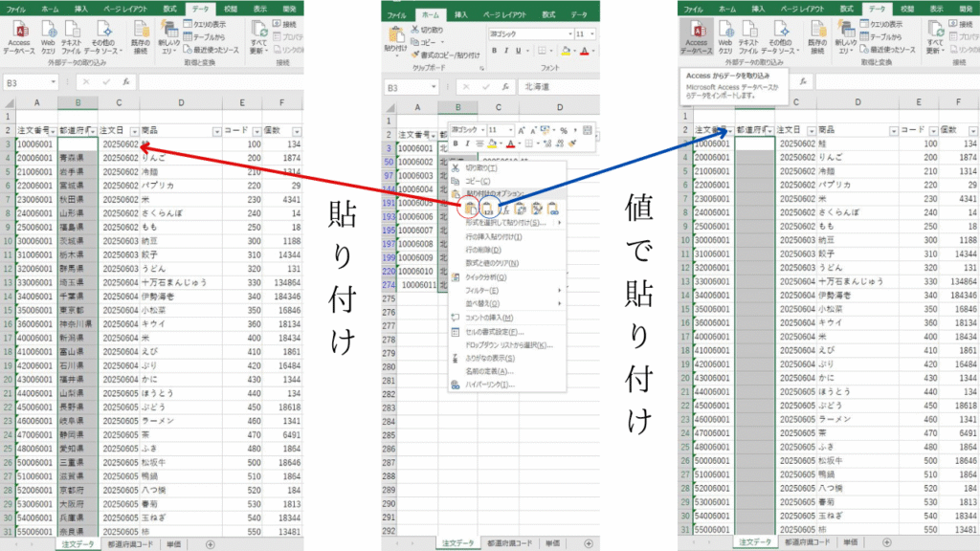Screen dimensions: 980x551
Task: Click すべて更新 in the right window
Action: (936, 37)
